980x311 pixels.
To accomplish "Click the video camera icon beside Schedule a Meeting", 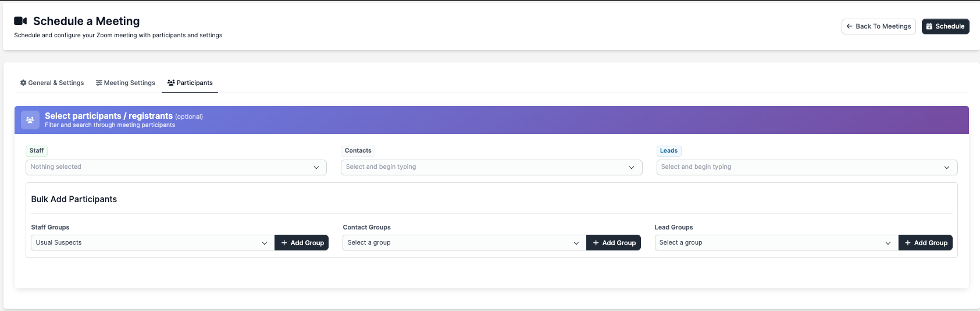I will (20, 21).
